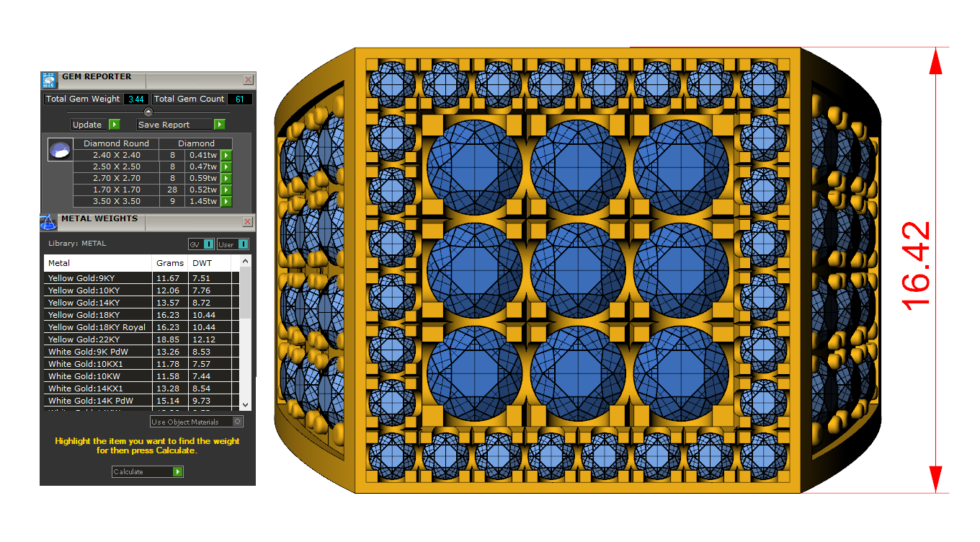Collapse Gem Reporter using the round arrow handle
Viewport: 980px width, 542px height.
(x=148, y=111)
